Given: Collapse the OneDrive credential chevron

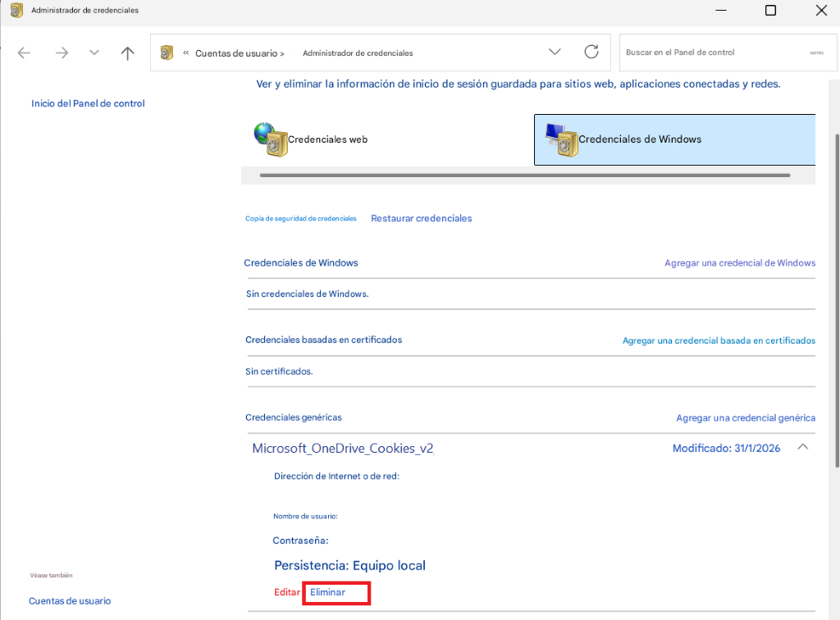Looking at the screenshot, I should click(802, 447).
